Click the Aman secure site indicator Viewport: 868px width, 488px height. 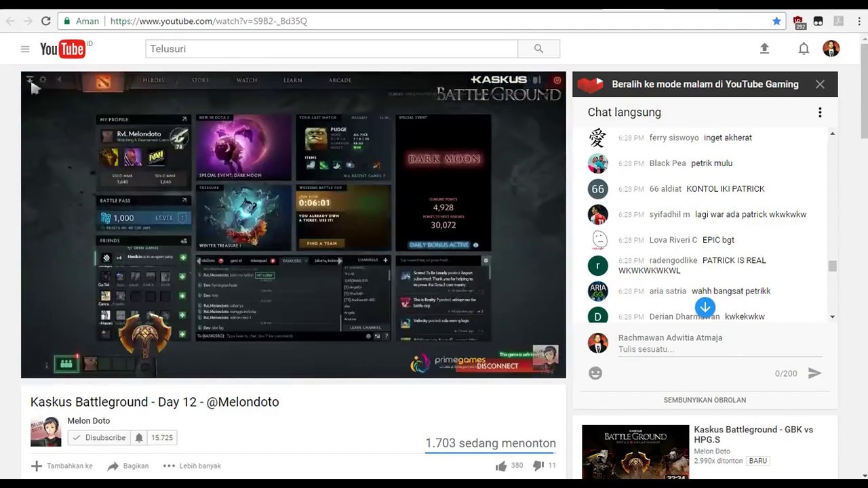coord(81,21)
